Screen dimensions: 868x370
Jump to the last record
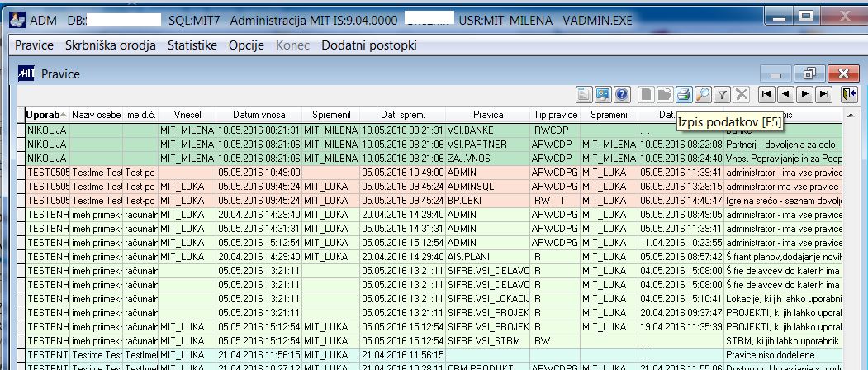tap(823, 95)
